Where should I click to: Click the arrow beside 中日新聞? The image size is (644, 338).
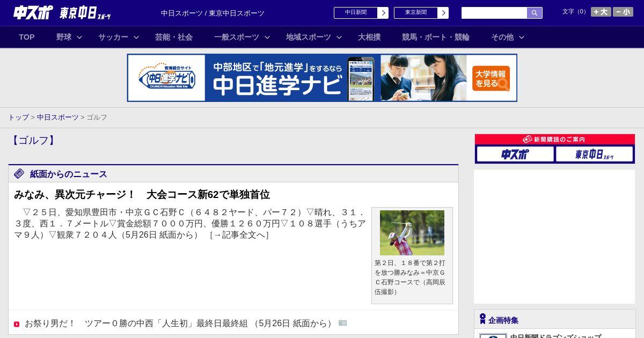(x=383, y=13)
